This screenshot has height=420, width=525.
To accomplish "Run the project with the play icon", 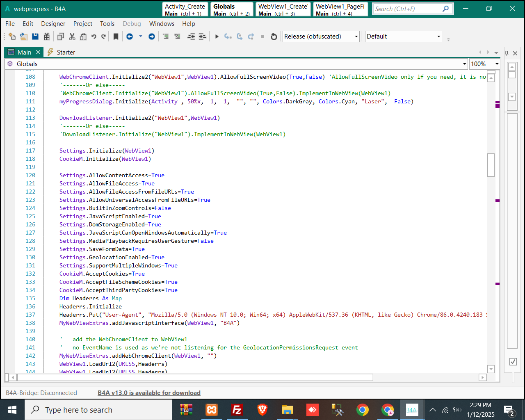I will pyautogui.click(x=217, y=37).
